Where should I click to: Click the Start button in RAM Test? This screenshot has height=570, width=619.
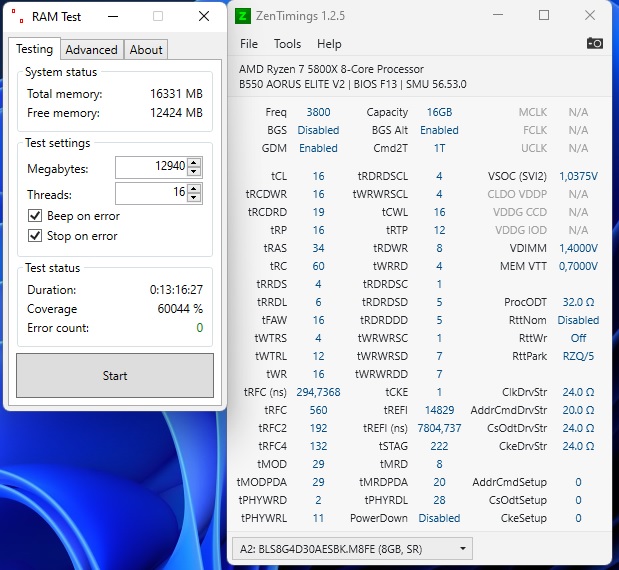(x=115, y=375)
